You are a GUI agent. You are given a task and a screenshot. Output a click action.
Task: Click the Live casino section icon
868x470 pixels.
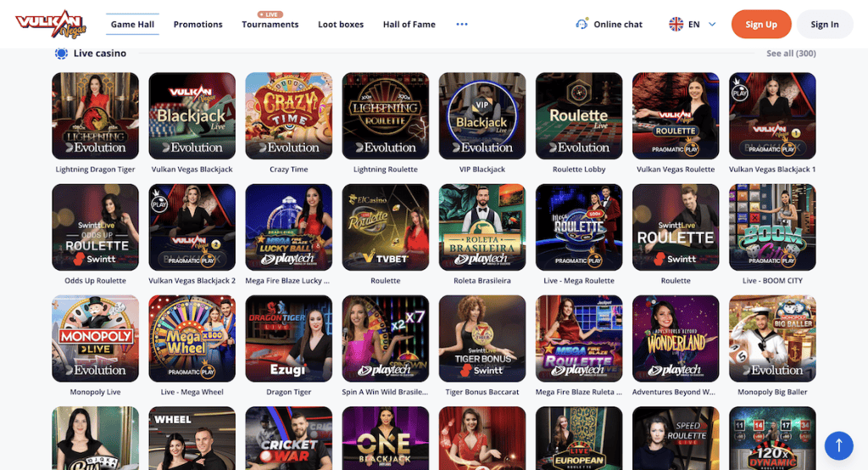coord(61,53)
